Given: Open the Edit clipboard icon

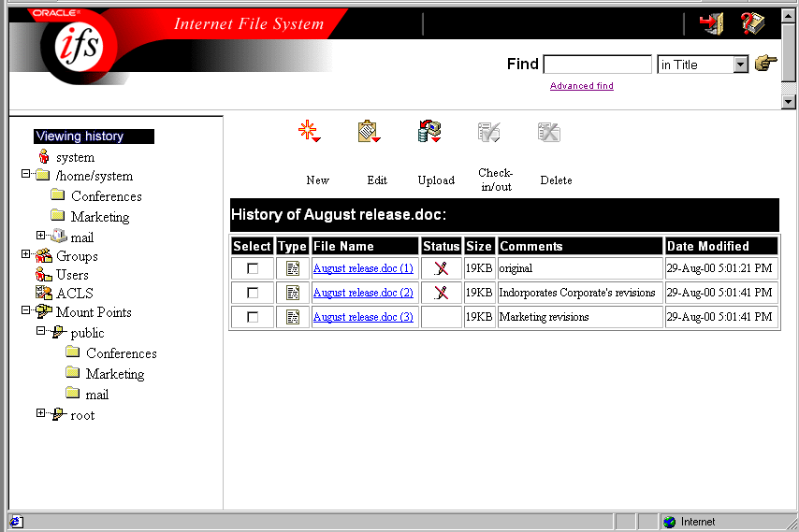Looking at the screenshot, I should 369,131.
